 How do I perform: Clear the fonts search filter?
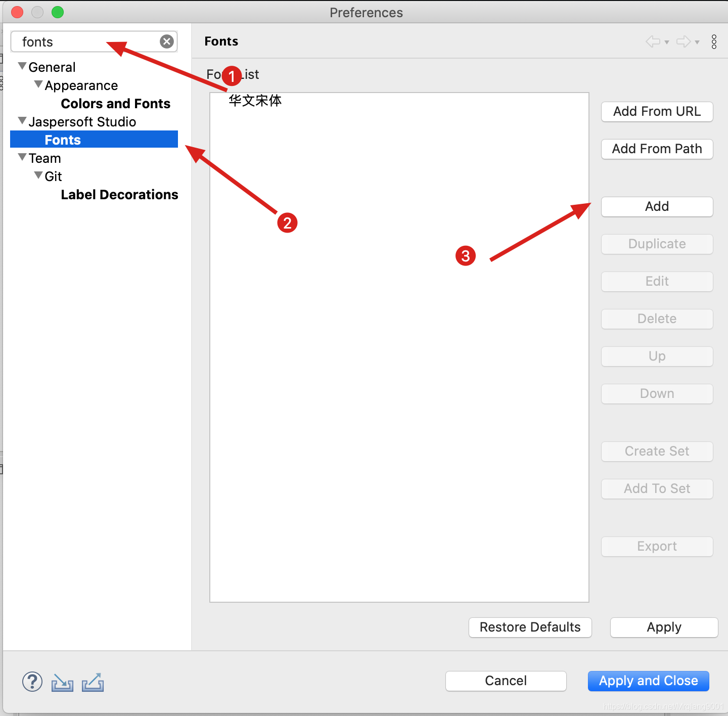[x=167, y=41]
